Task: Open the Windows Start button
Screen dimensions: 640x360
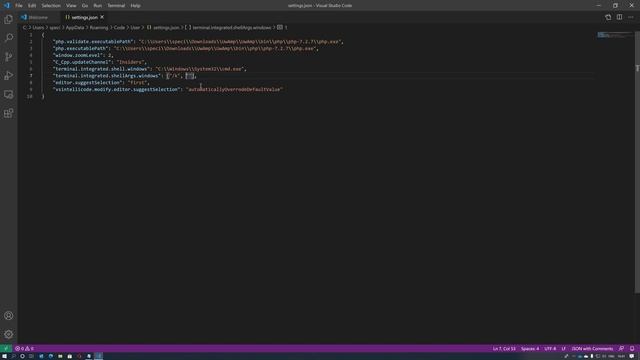Action: pyautogui.click(x=4, y=356)
